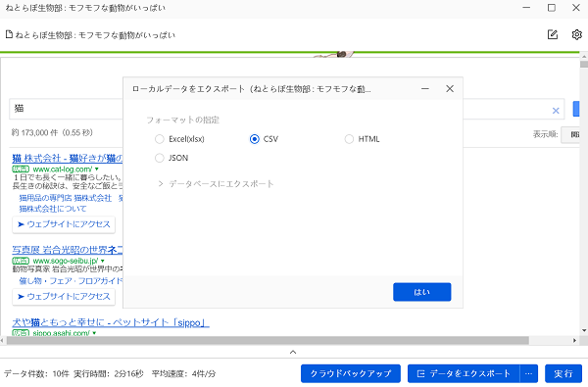
Task: Click the データをエクスポート button
Action: point(464,373)
